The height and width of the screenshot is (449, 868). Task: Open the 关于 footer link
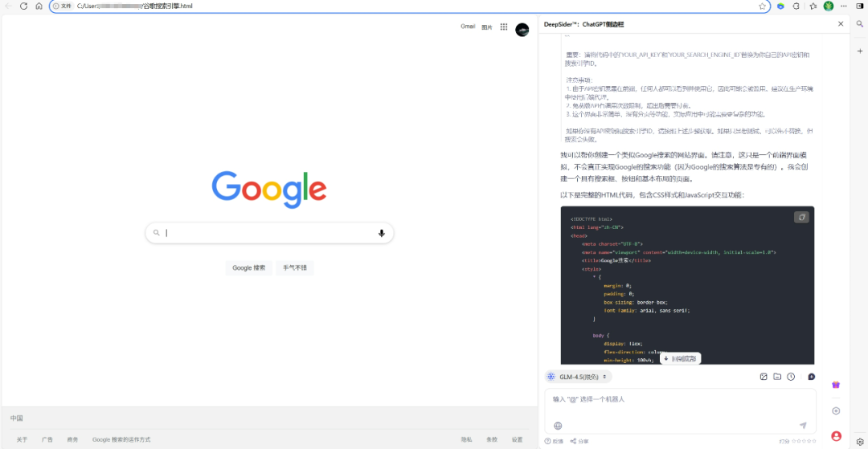pos(22,439)
